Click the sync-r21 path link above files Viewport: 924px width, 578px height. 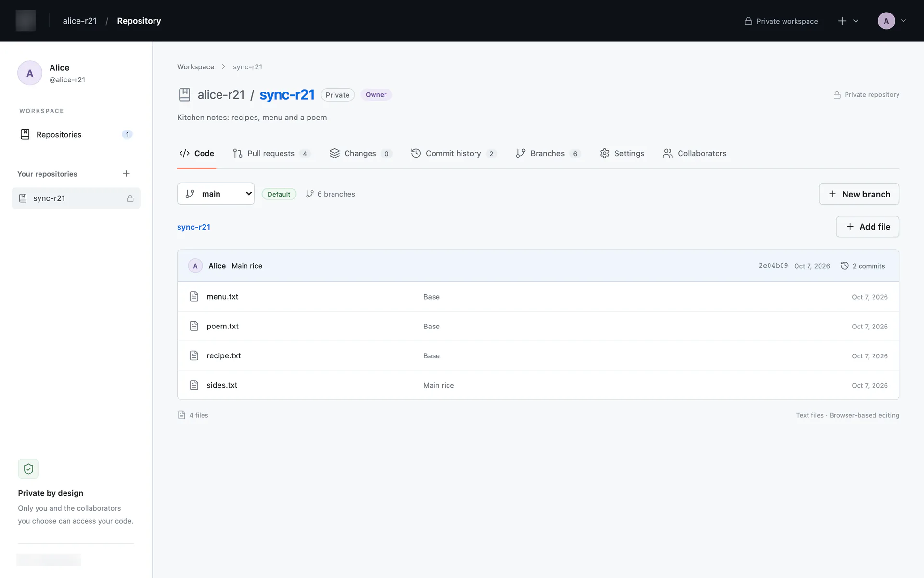point(193,227)
